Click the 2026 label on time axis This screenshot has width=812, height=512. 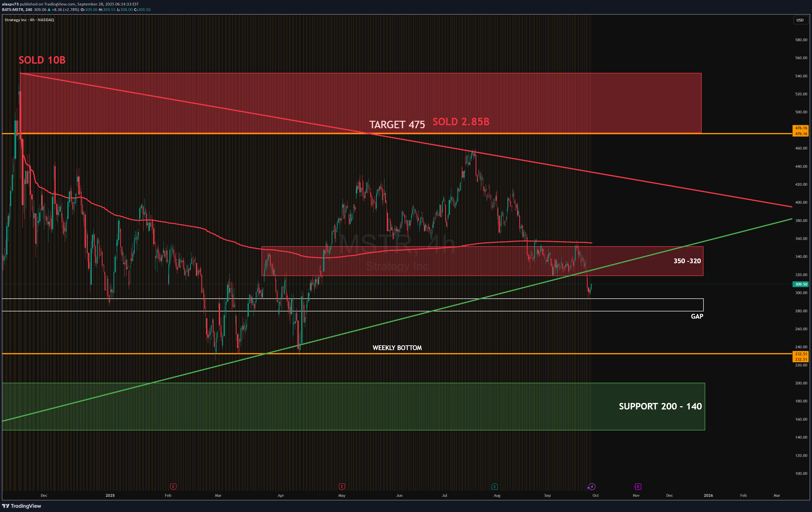[x=708, y=496]
